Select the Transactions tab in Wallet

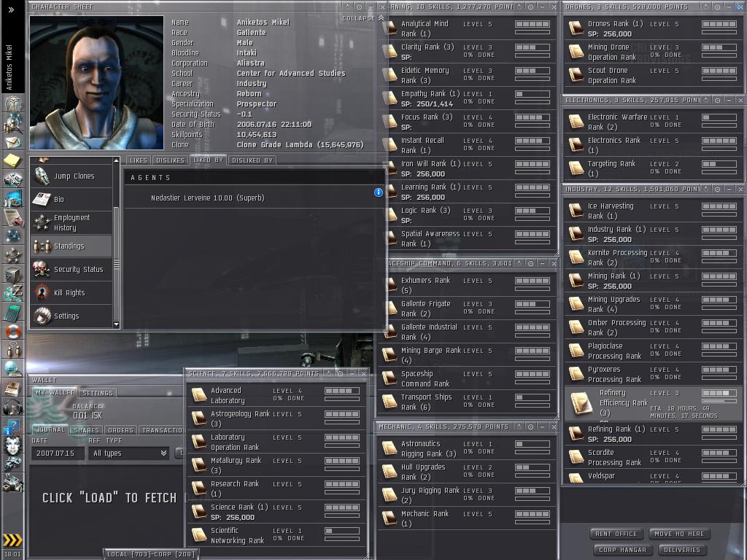[x=162, y=430]
